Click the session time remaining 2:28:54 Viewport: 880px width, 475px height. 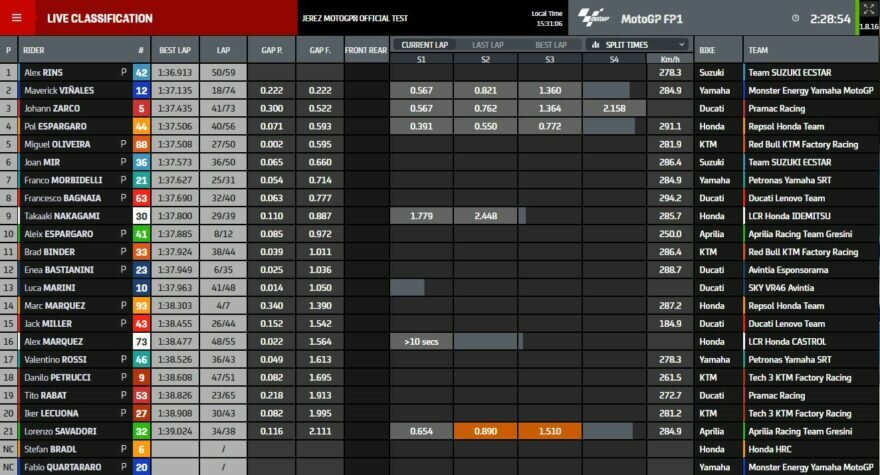[x=830, y=19]
